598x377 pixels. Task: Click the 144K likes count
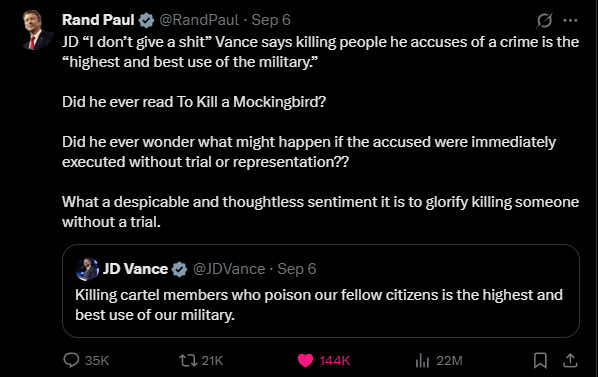(x=334, y=360)
